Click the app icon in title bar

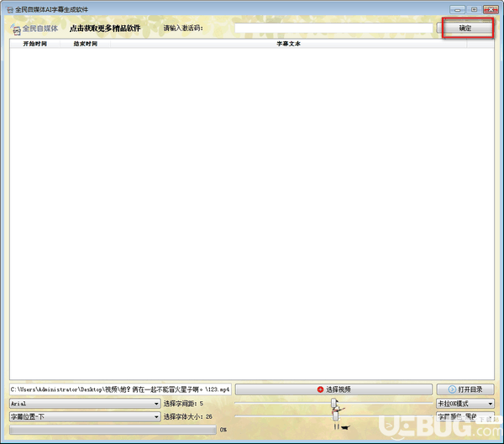(x=10, y=9)
